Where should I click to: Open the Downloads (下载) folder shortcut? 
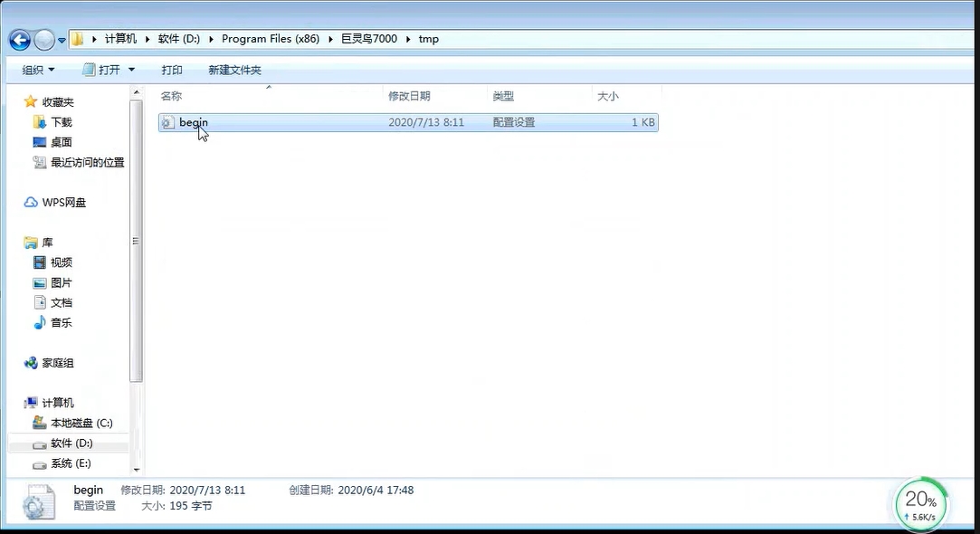pyautogui.click(x=61, y=122)
